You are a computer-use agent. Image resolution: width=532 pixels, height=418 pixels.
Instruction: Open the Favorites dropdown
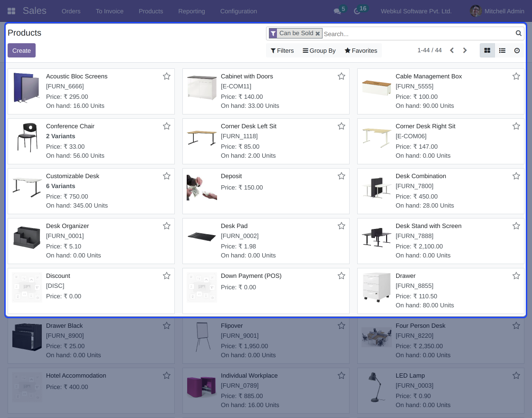tap(361, 50)
